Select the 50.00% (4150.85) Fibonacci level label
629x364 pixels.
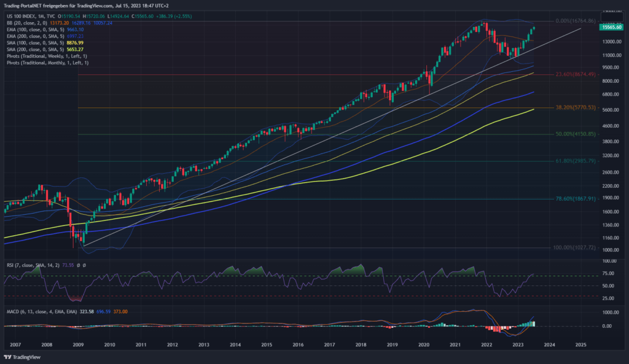tap(576, 134)
